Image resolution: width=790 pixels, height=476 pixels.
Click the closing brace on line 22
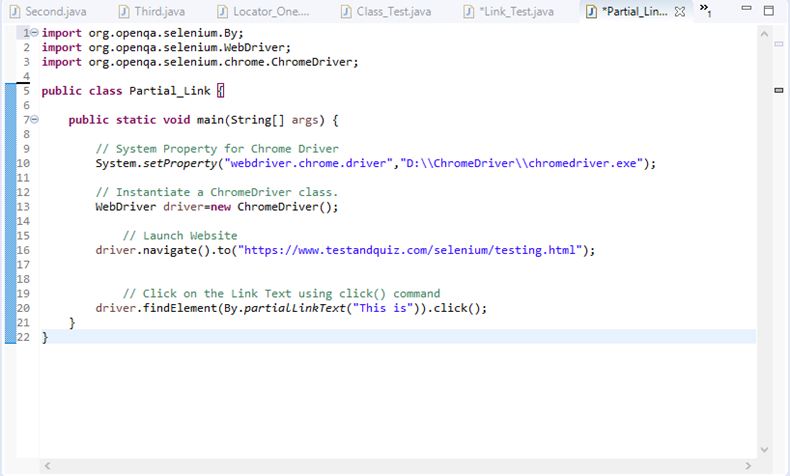pos(45,337)
